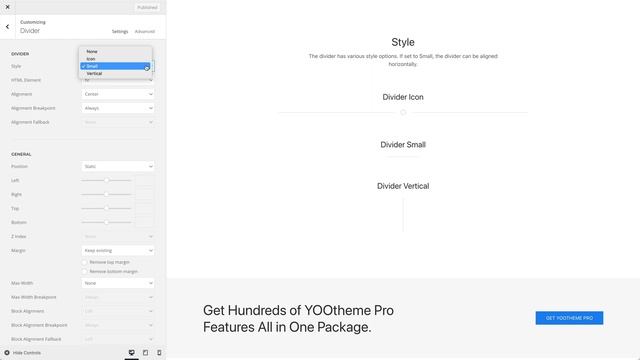Open the HTML Element dropdown

(x=118, y=80)
